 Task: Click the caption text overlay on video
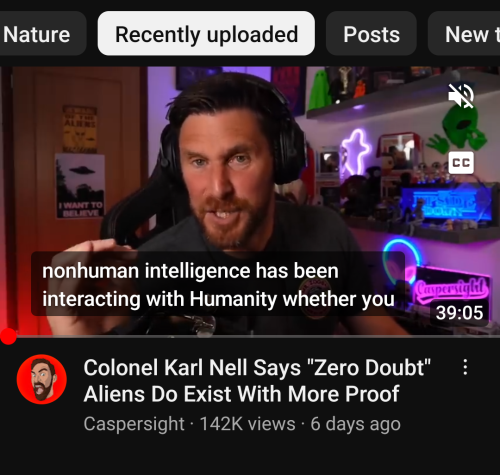[x=218, y=284]
